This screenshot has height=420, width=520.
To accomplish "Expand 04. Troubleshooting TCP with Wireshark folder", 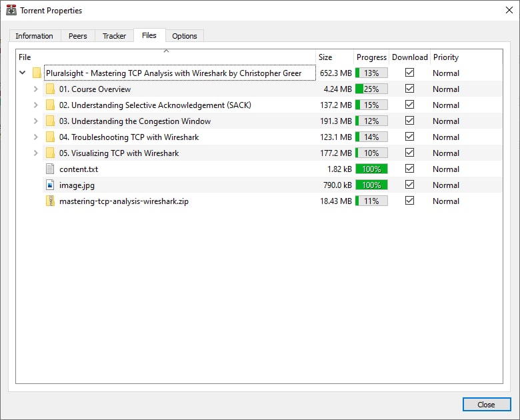I will 36,137.
